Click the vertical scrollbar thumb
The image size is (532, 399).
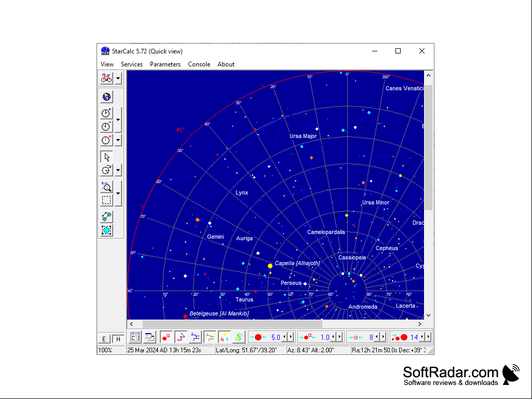coord(429,147)
